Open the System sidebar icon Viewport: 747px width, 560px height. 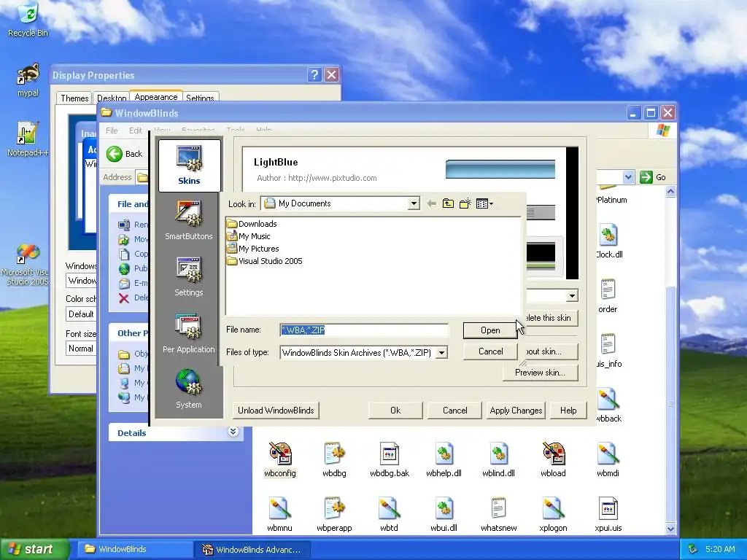[x=189, y=389]
